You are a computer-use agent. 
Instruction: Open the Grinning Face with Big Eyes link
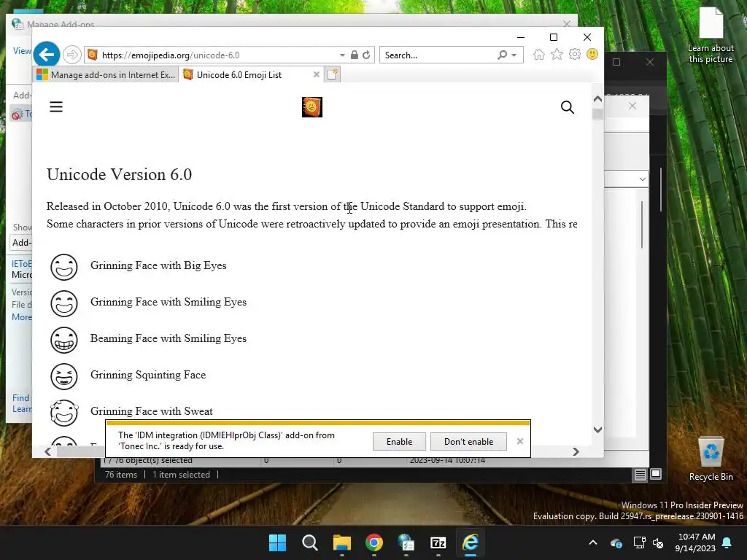click(158, 265)
